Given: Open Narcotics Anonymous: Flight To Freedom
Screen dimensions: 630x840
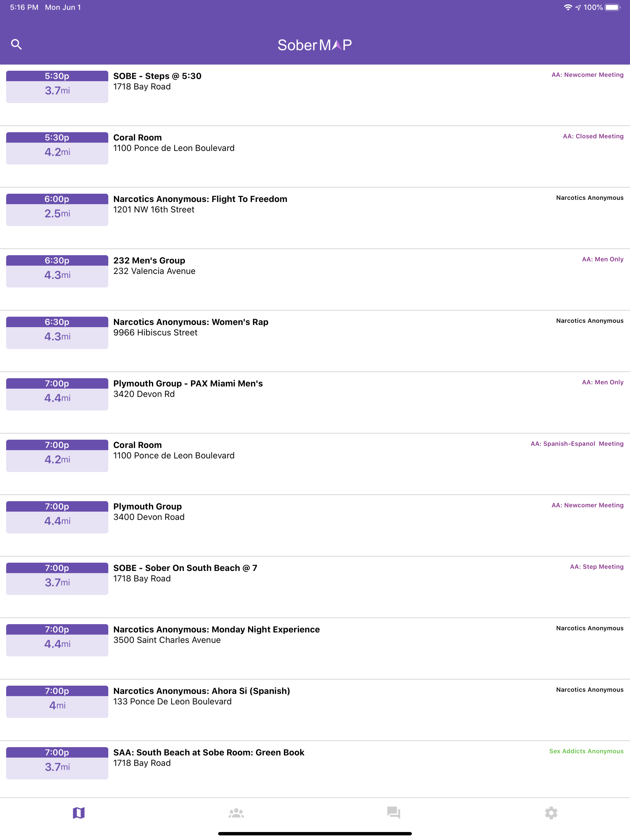Looking at the screenshot, I should pos(200,199).
